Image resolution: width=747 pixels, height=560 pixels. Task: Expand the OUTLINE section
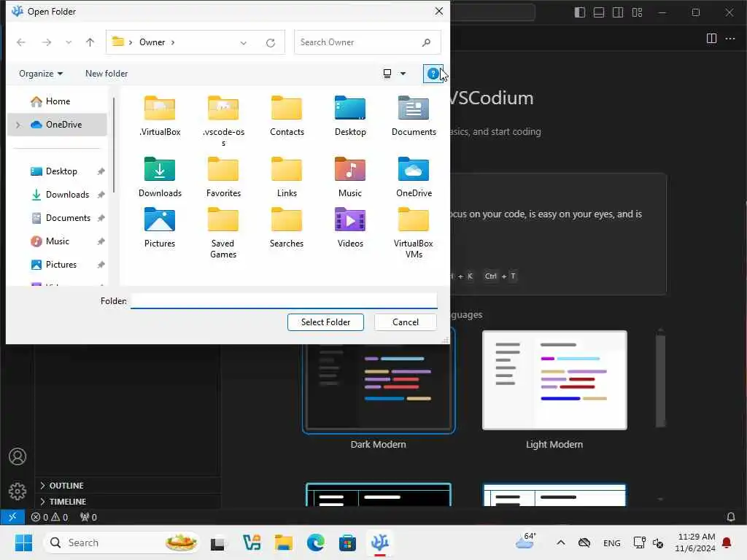(42, 485)
